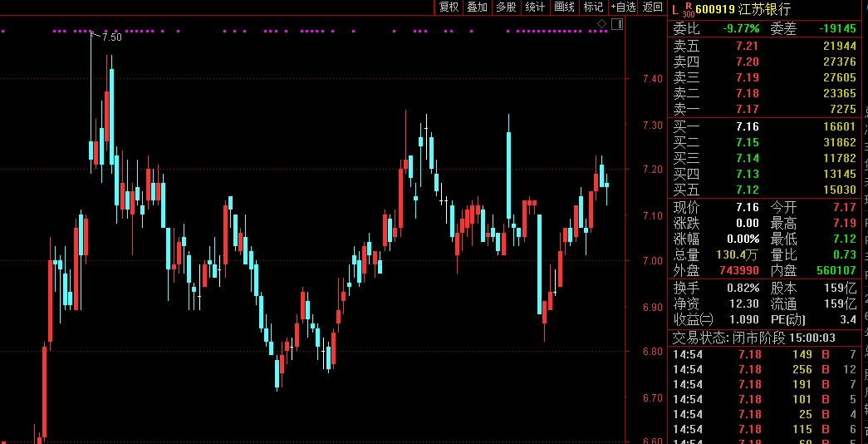The image size is (868, 444).
Task: Activate the 画线 drawing tool
Action: [x=564, y=7]
